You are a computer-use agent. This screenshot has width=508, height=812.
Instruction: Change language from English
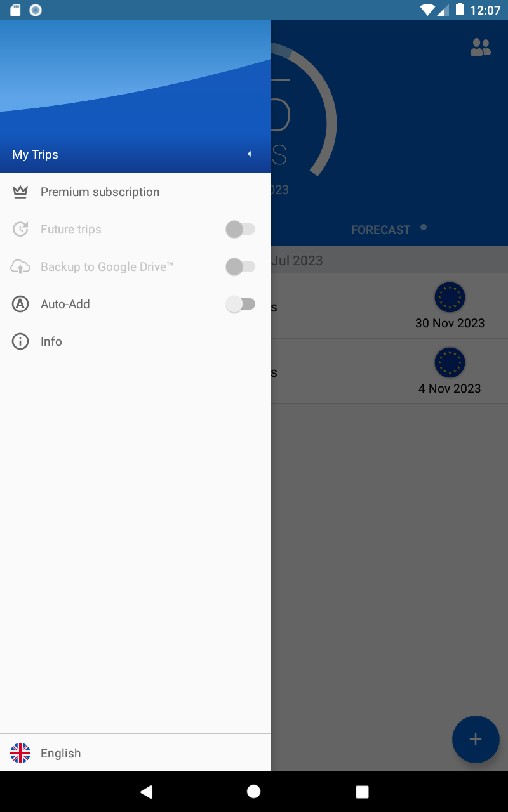point(135,753)
